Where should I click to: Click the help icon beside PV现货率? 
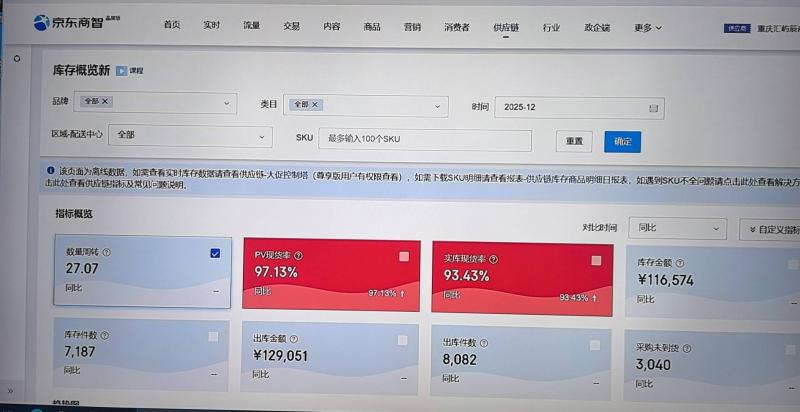tap(298, 256)
